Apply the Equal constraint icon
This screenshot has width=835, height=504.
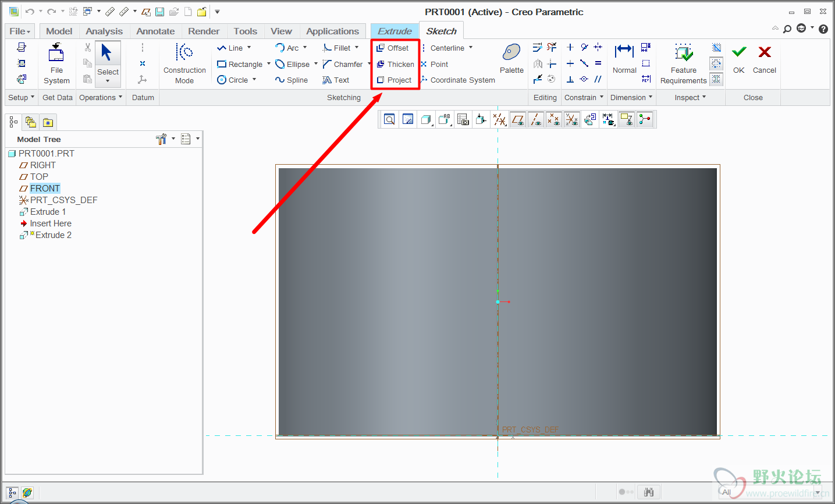point(598,63)
